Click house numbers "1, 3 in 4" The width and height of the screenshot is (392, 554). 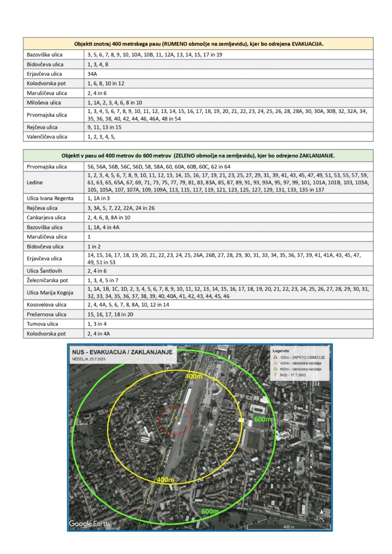click(97, 324)
